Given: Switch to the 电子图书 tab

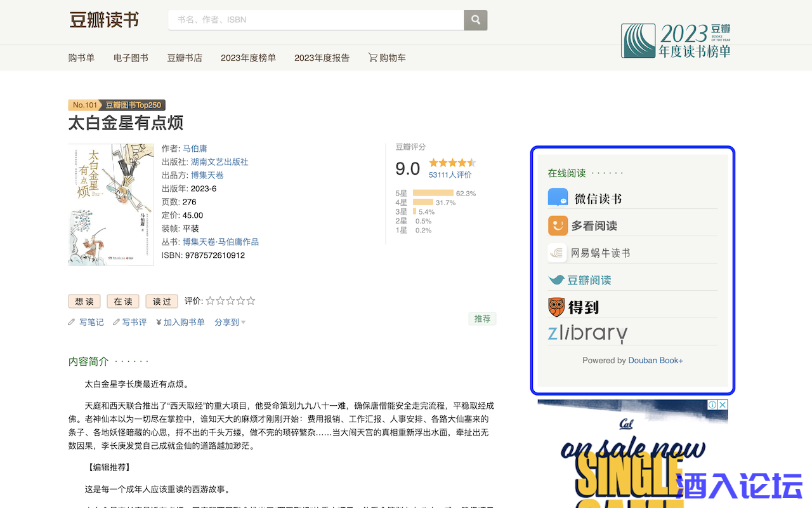Looking at the screenshot, I should pos(130,57).
